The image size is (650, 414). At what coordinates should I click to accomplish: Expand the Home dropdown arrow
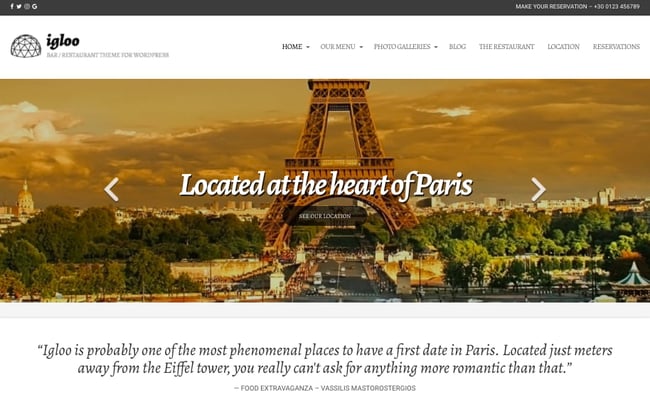(x=308, y=47)
